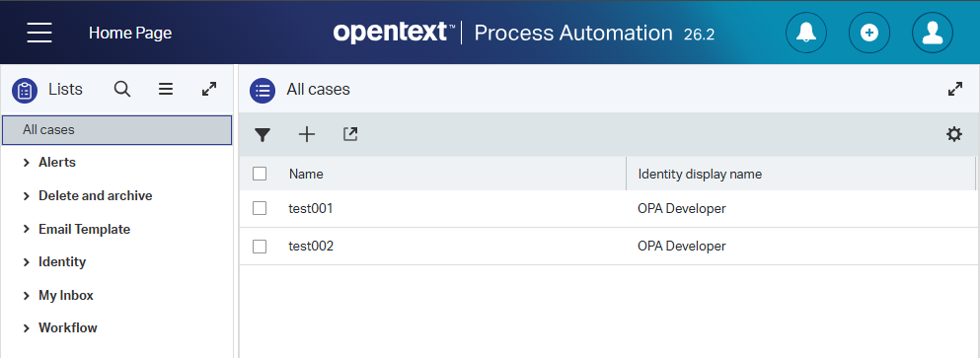Open the hamburger navigation menu
The height and width of the screenshot is (358, 980).
point(39,32)
